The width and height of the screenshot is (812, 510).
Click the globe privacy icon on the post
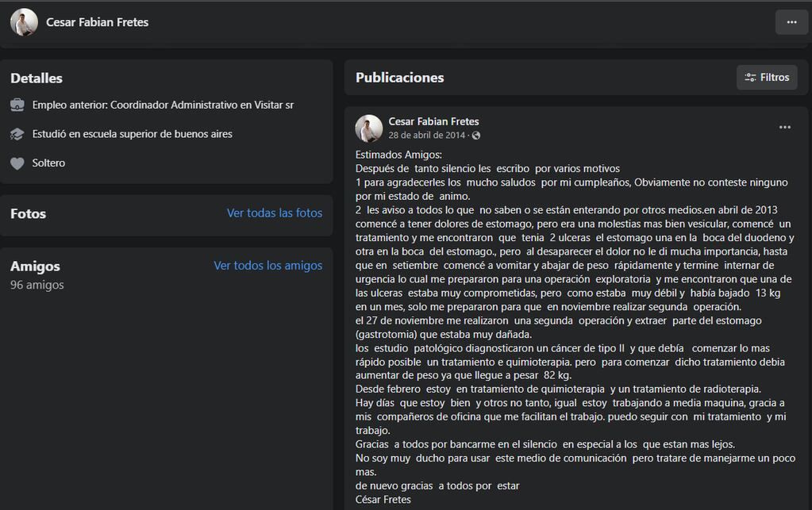477,136
